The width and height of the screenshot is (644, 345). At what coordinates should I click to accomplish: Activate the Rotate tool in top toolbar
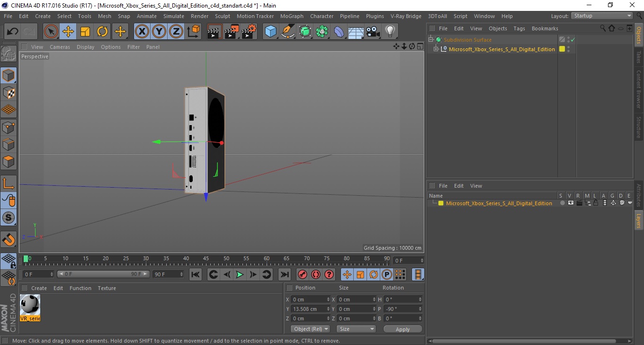[x=102, y=32]
